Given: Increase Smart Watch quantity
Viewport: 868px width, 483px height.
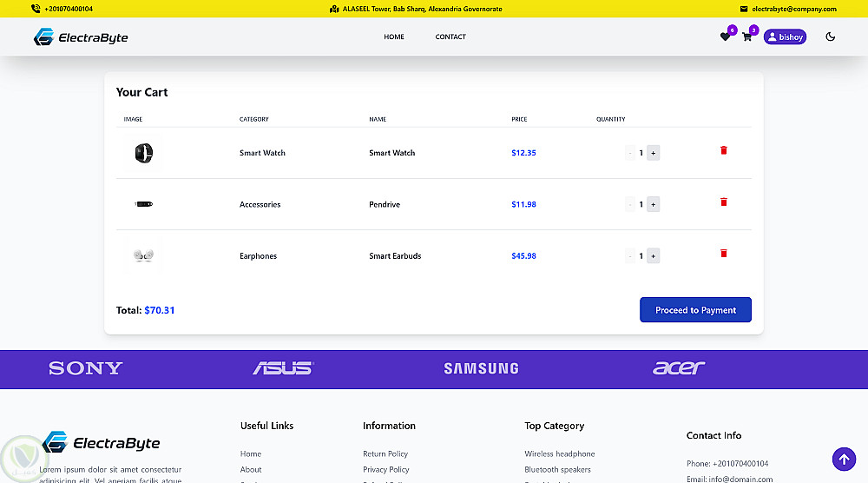Looking at the screenshot, I should (654, 153).
